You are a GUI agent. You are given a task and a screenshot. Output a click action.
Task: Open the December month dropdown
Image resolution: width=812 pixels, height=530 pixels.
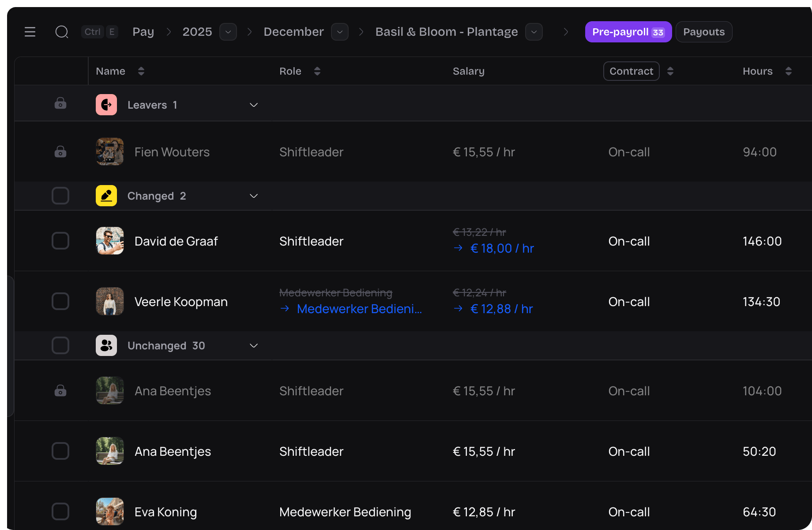pos(340,32)
